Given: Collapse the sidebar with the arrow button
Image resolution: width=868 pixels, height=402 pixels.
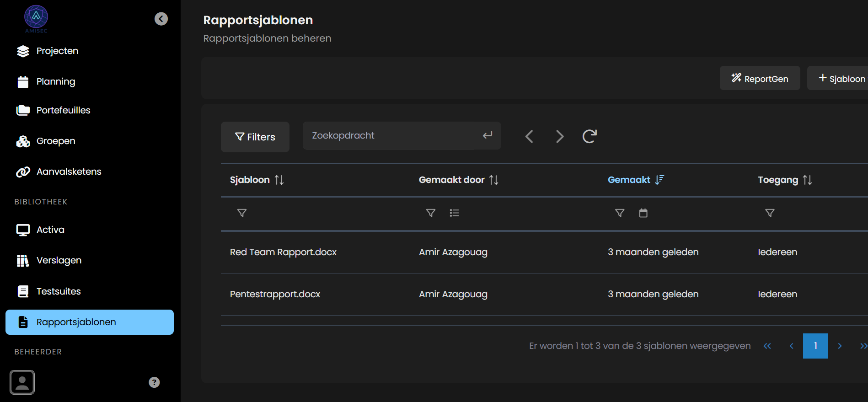Looking at the screenshot, I should [x=161, y=19].
